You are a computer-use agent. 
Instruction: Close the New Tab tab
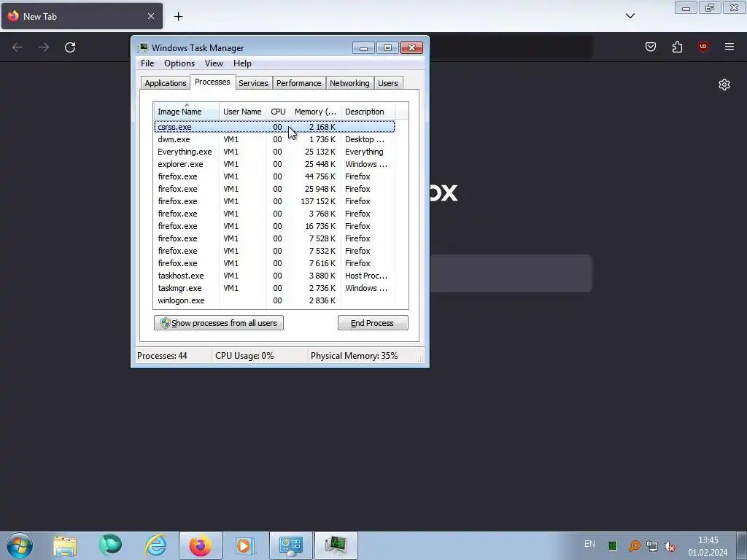151,16
